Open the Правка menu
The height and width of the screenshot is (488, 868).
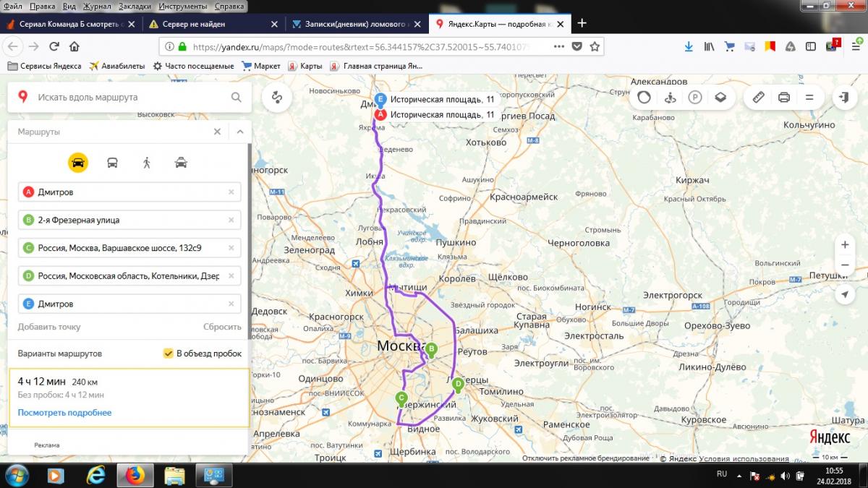tap(43, 5)
